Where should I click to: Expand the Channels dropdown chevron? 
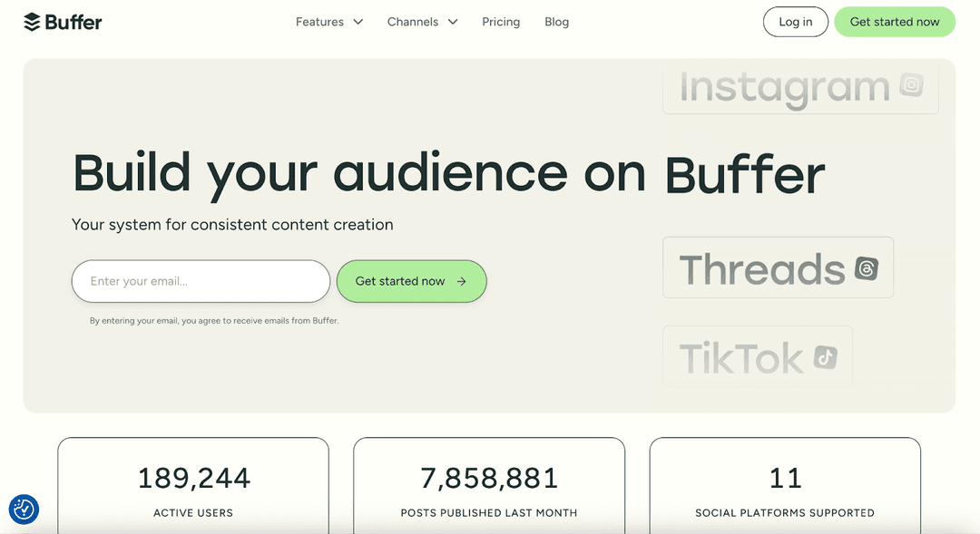pyautogui.click(x=453, y=22)
